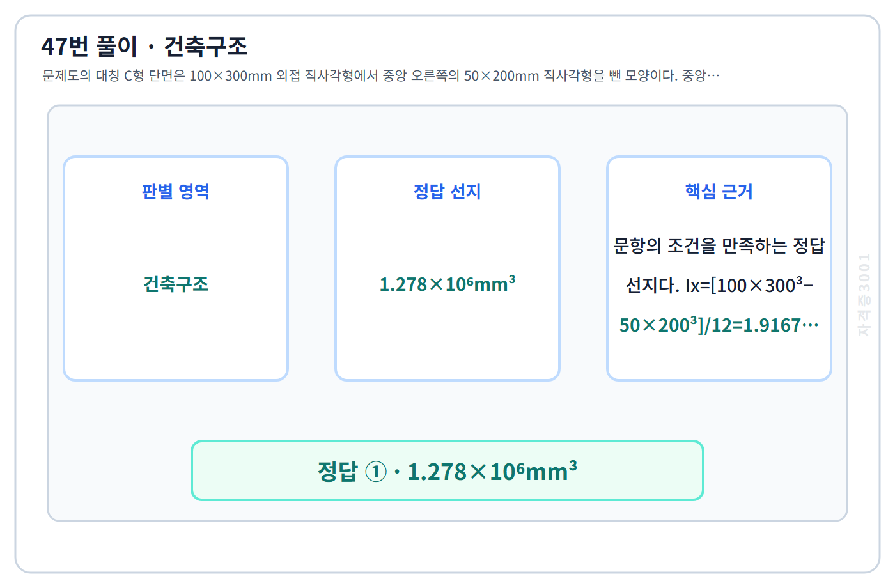The height and width of the screenshot is (588, 895).
Task: Click the ellipsis after '1.9167' in 핵심 근거
Action: pyautogui.click(x=811, y=325)
